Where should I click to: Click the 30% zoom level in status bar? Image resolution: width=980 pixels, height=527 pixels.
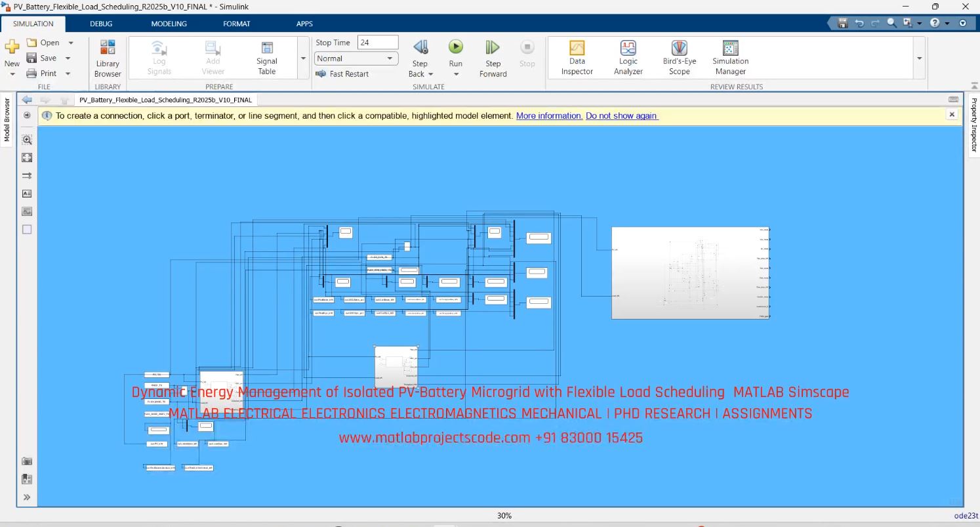click(x=504, y=516)
